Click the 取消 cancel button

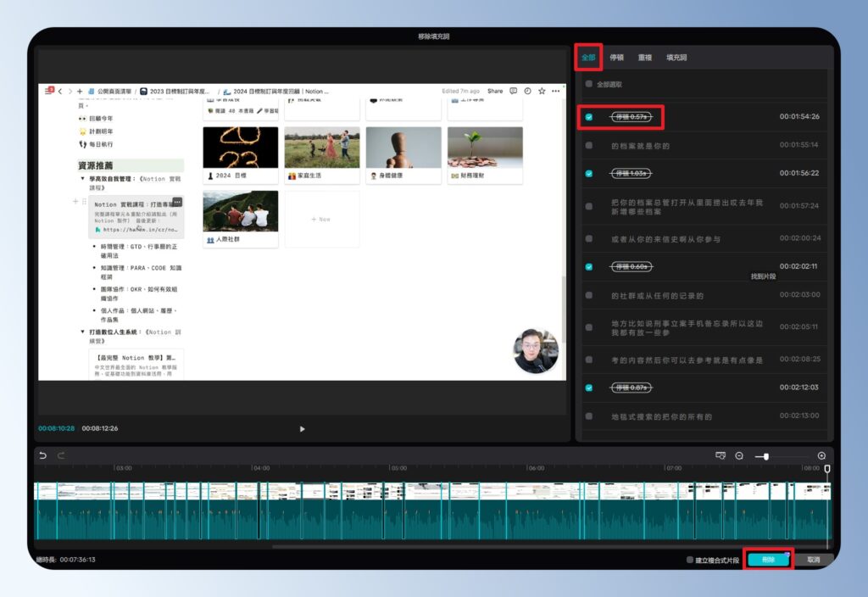[x=814, y=560]
